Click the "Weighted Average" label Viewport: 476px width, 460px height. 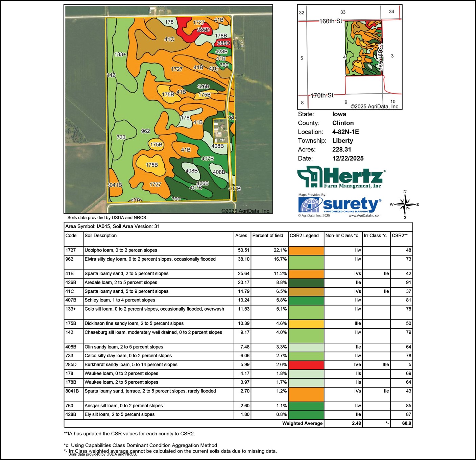point(303,423)
